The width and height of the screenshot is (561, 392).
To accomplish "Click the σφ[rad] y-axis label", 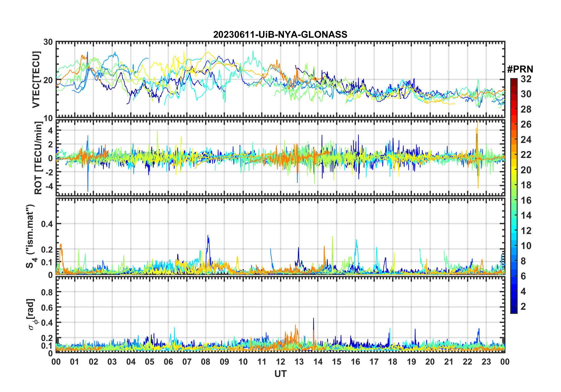I will click(32, 314).
